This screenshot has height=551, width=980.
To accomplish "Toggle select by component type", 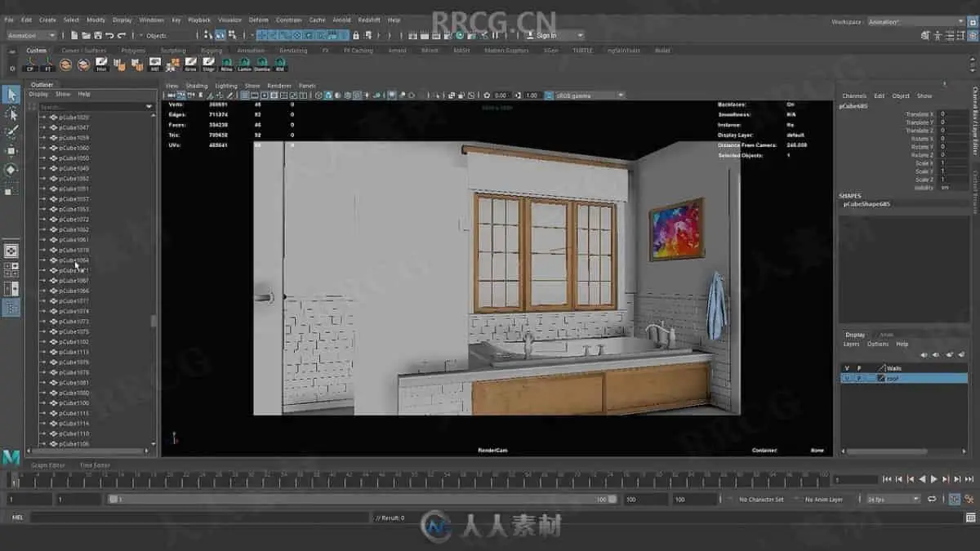I will pyautogui.click(x=233, y=35).
